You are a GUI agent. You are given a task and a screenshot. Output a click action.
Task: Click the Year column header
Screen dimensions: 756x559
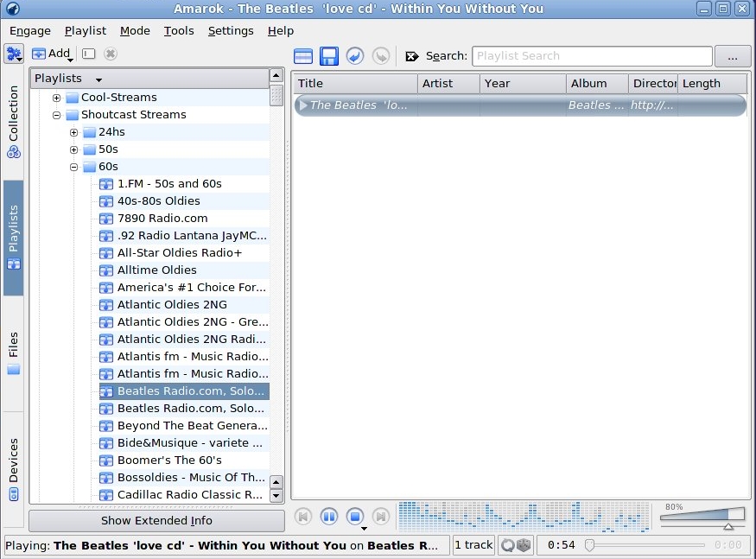(523, 84)
